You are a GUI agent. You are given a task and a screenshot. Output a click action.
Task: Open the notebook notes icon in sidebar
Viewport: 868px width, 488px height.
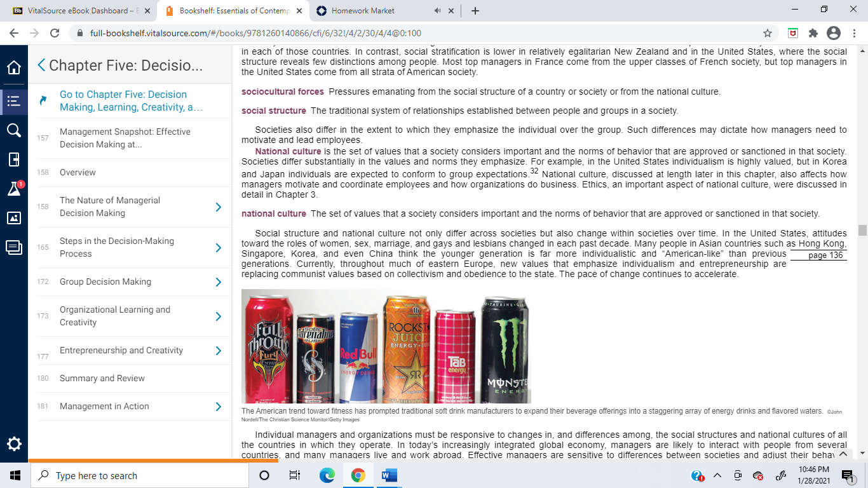point(14,247)
